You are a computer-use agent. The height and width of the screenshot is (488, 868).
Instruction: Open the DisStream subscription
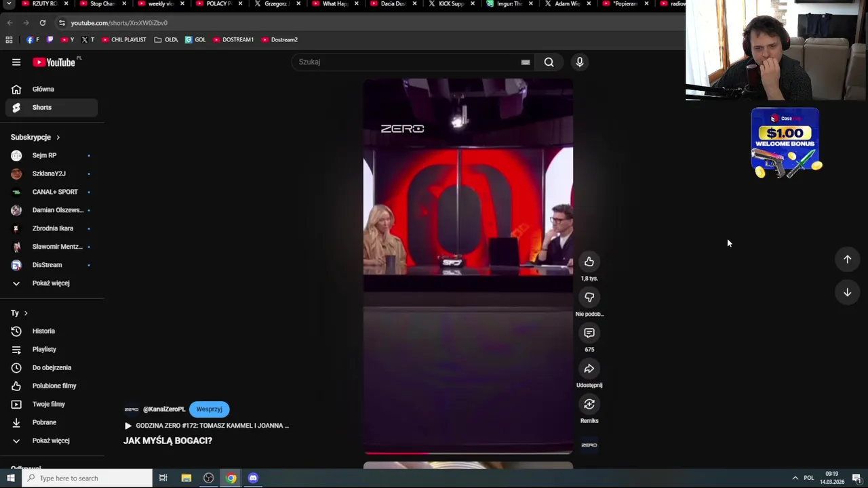(x=52, y=265)
